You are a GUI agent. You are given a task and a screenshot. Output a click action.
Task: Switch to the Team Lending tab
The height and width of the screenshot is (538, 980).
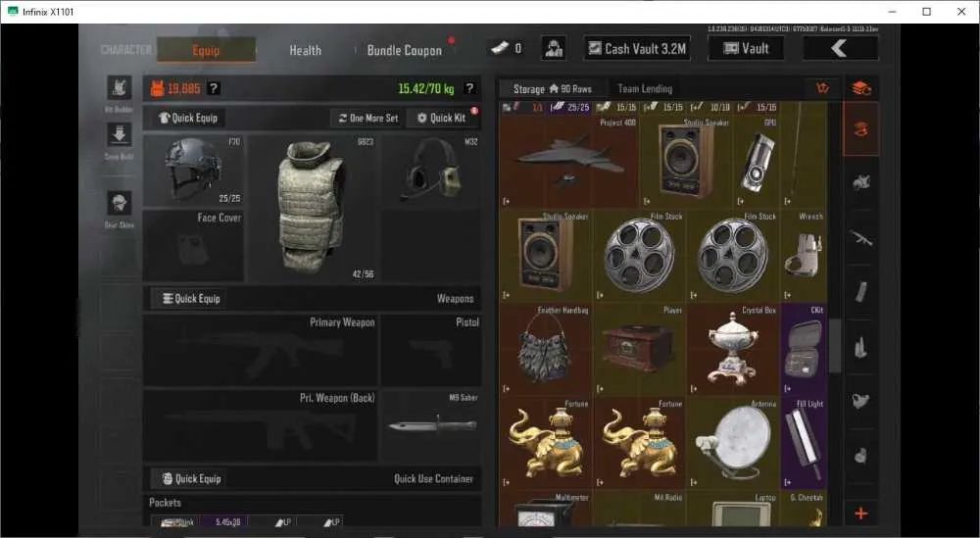[x=645, y=89]
